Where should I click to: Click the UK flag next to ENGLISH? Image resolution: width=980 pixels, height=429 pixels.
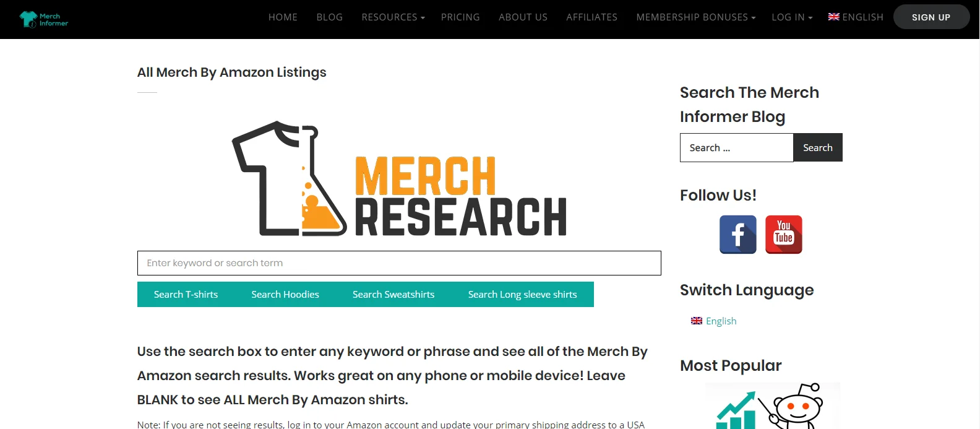point(833,17)
